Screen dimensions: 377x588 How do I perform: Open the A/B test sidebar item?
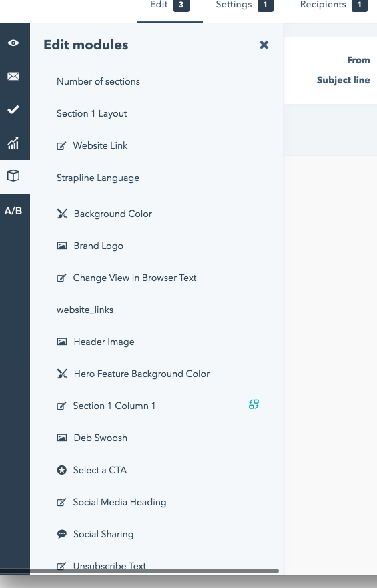tap(13, 211)
